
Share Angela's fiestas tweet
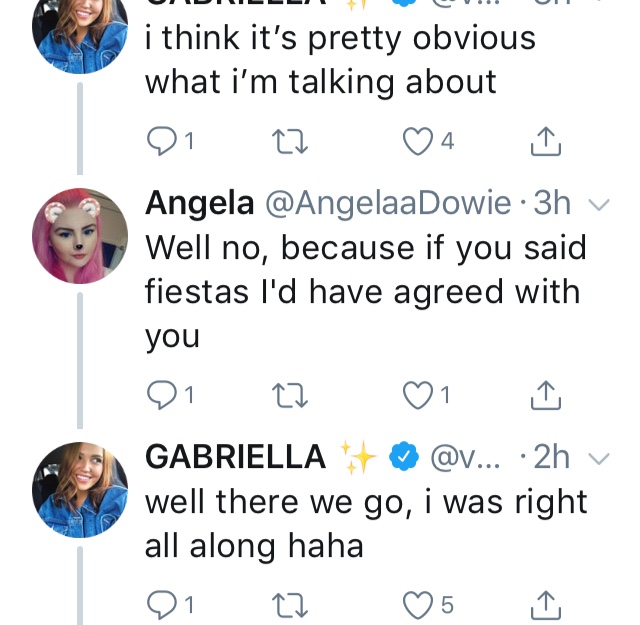[x=546, y=395]
